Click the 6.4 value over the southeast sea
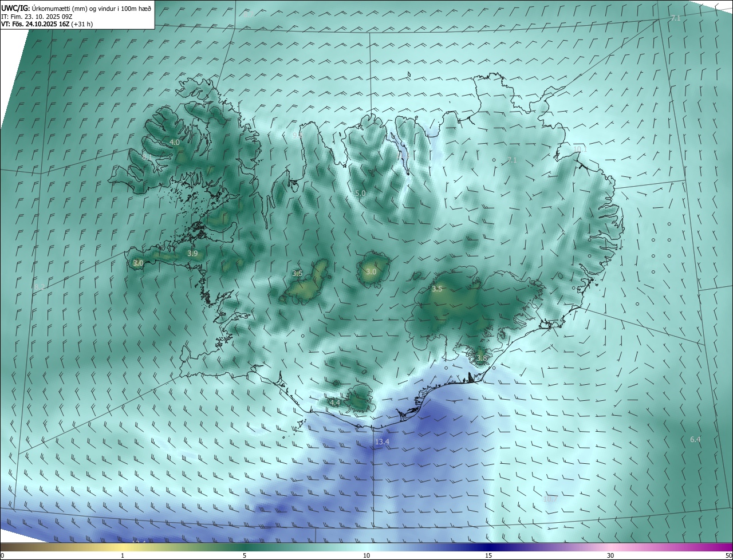733x560 pixels. 695,439
